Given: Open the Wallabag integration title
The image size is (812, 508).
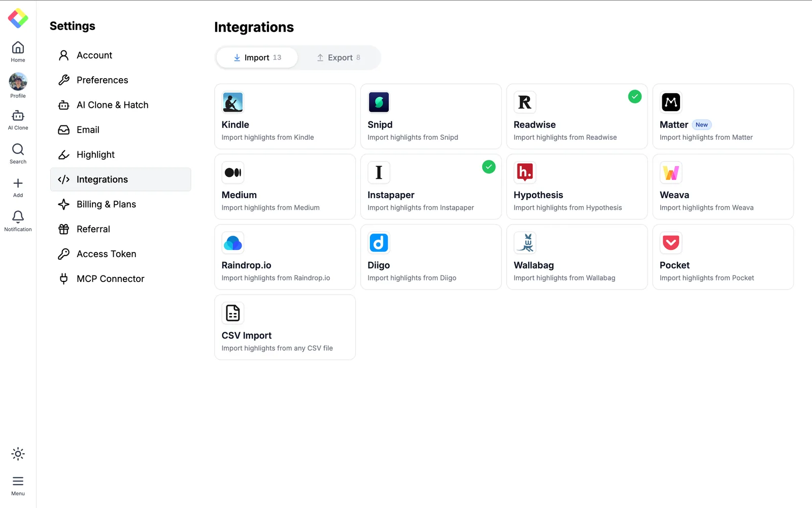Looking at the screenshot, I should (x=534, y=265).
